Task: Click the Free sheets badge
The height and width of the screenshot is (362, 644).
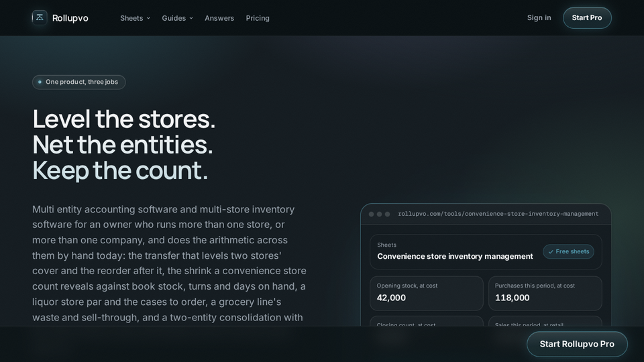Action: click(x=568, y=251)
